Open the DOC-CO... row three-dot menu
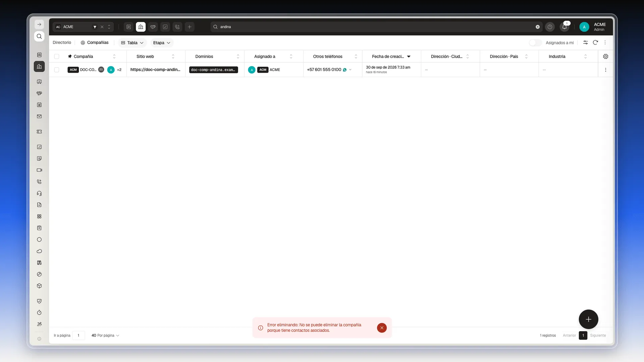Viewport: 644px width, 362px height. point(605,70)
